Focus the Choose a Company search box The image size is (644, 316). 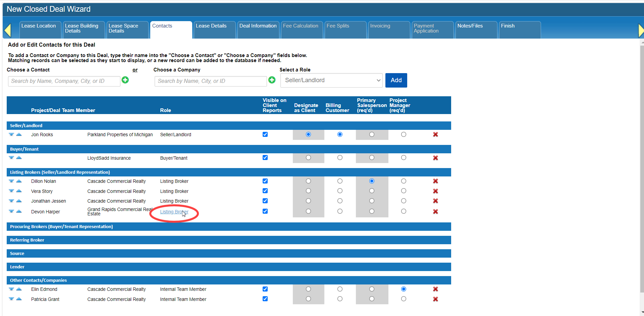tap(210, 81)
